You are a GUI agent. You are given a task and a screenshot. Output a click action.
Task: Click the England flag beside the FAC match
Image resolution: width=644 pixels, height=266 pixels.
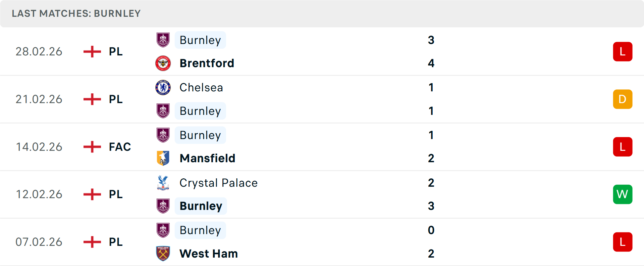(x=92, y=147)
